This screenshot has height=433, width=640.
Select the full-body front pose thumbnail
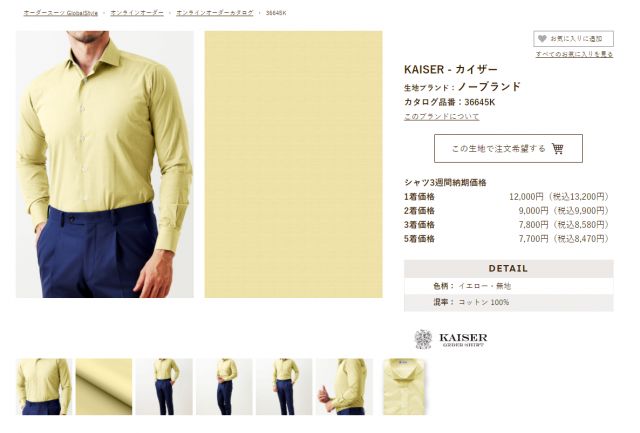click(164, 386)
